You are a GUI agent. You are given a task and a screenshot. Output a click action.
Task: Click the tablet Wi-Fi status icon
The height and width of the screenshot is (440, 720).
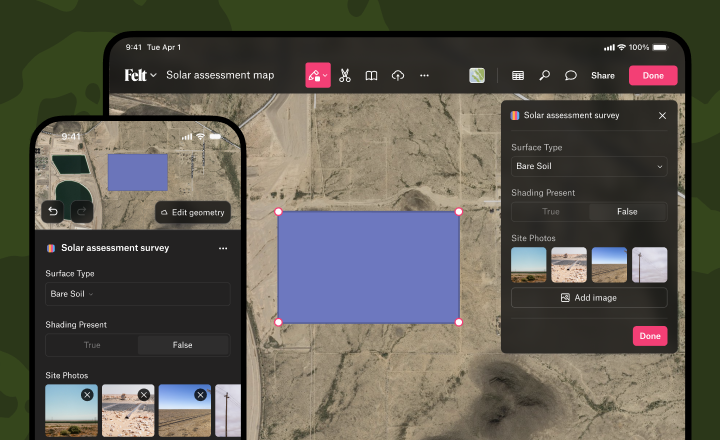(x=621, y=47)
